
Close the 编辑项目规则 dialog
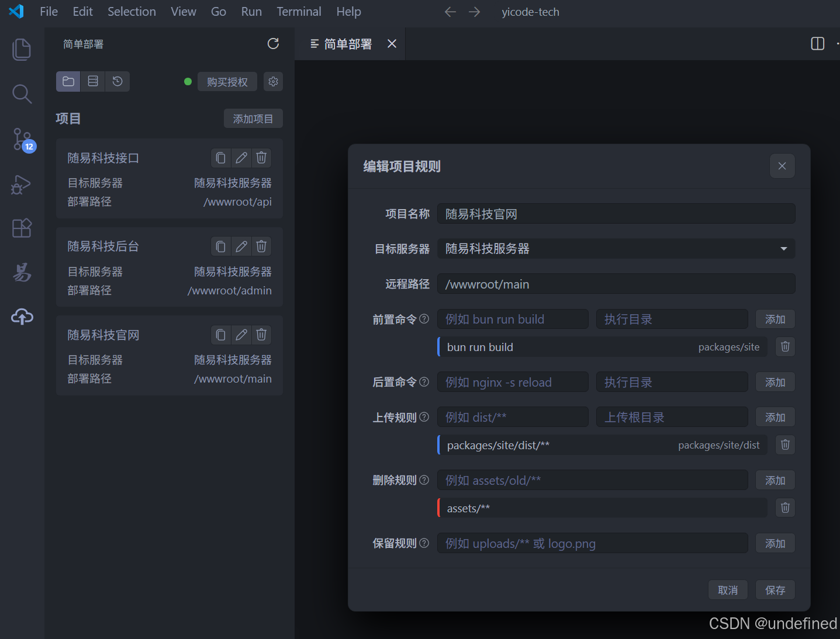[782, 166]
